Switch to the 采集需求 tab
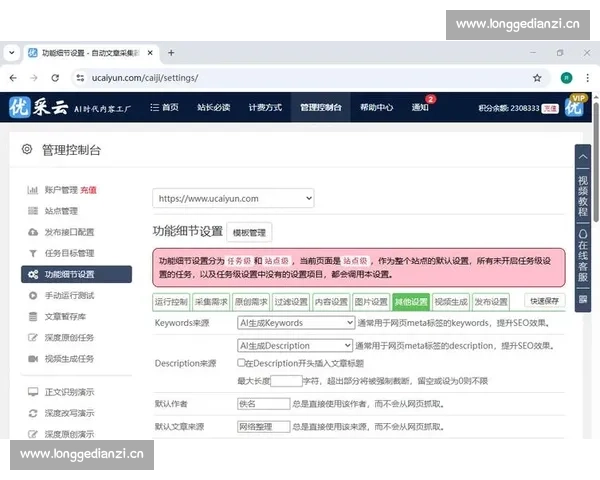This screenshot has height=480, width=600. tap(211, 302)
